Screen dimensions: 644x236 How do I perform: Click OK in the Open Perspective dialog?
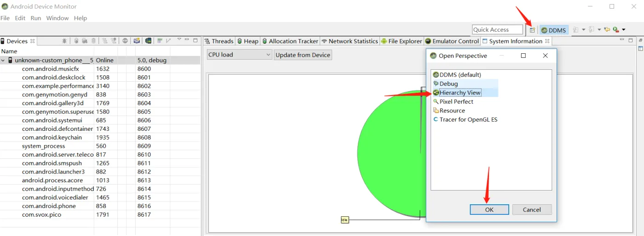click(x=489, y=209)
